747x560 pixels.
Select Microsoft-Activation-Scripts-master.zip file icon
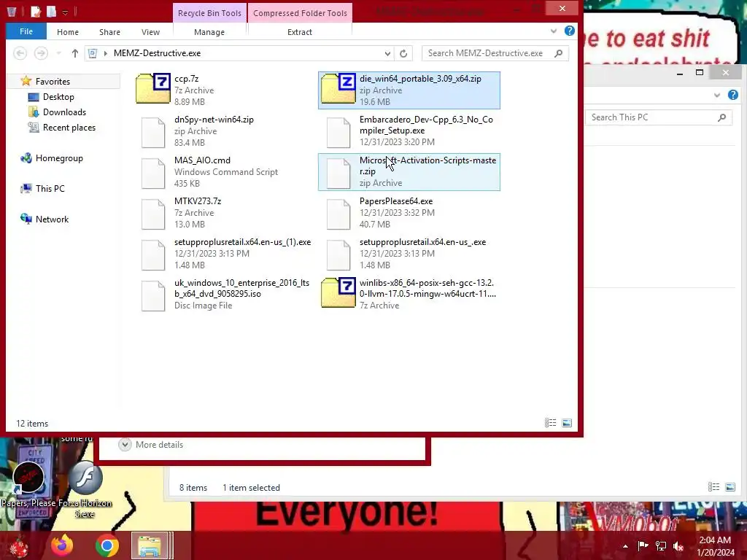pyautogui.click(x=338, y=173)
